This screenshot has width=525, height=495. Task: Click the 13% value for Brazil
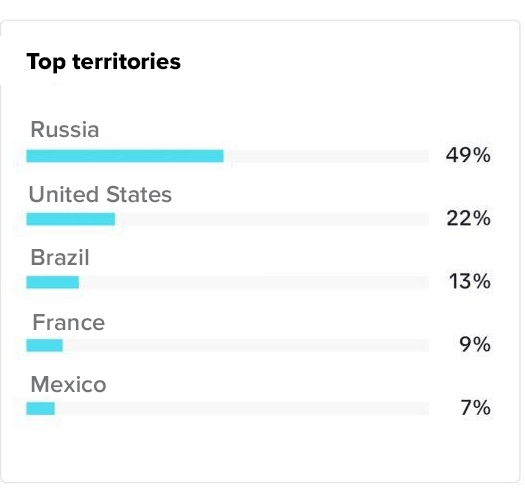click(469, 281)
